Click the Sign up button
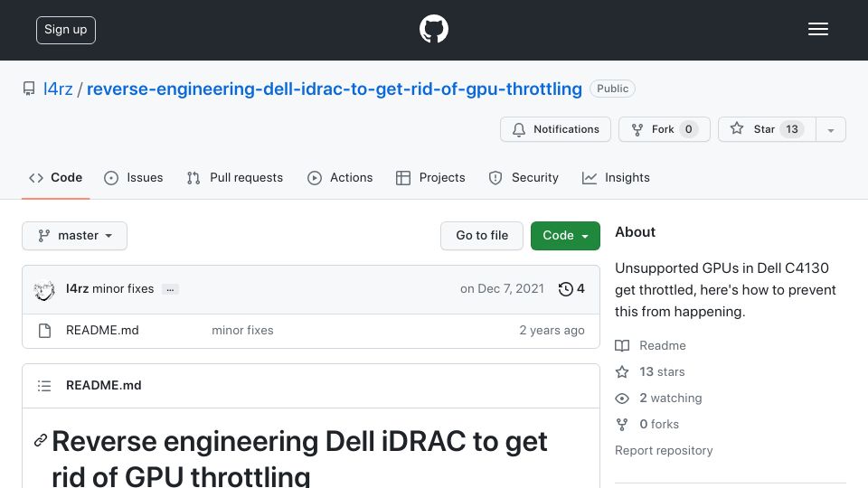868x488 pixels. point(66,30)
